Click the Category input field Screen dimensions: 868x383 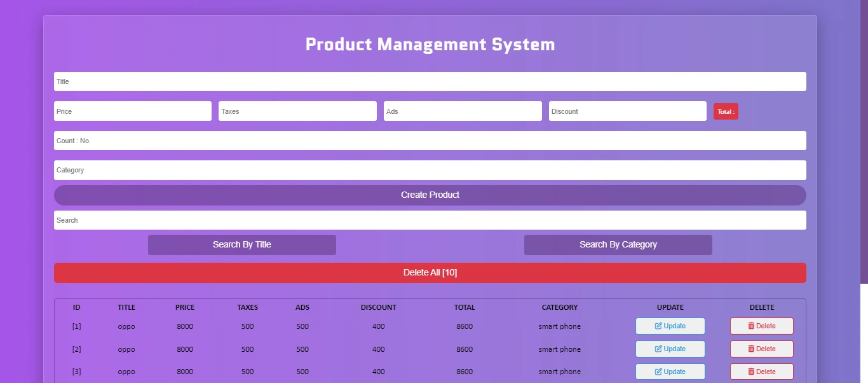click(x=430, y=170)
